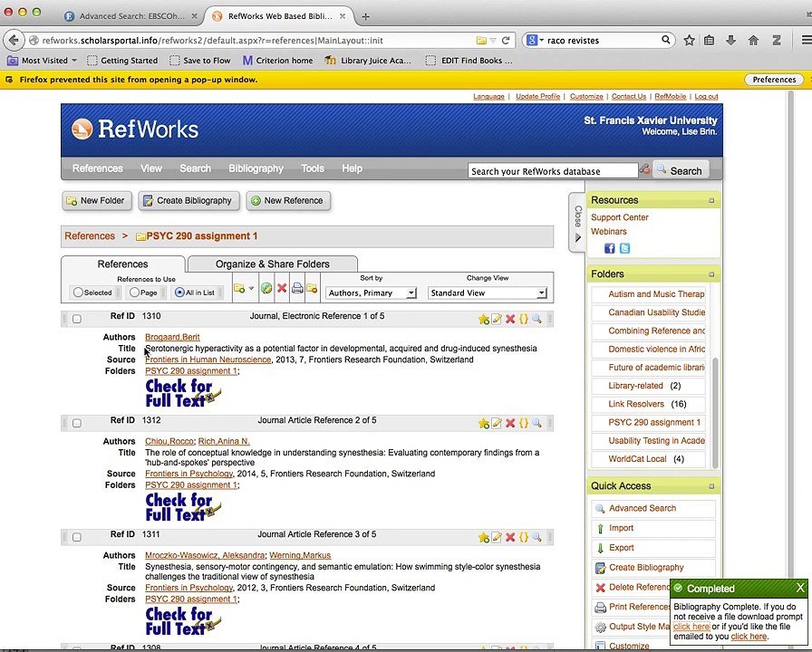Click Advanced Search in Quick Access
Viewport: 812px width, 652px height.
click(643, 508)
